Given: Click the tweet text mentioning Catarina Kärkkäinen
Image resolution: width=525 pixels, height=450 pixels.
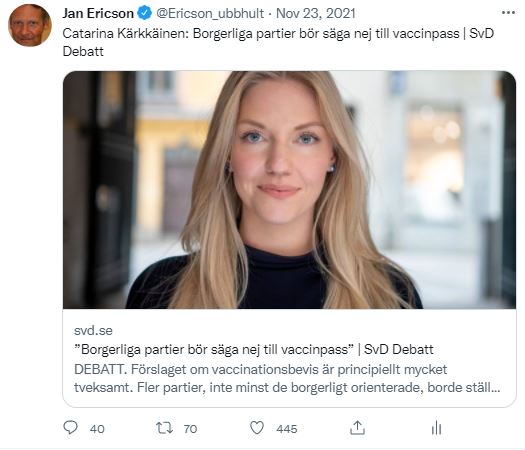Looking at the screenshot, I should coord(278,43).
